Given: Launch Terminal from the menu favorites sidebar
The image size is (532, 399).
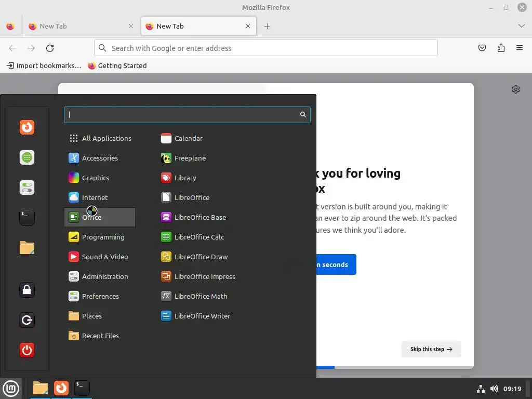Looking at the screenshot, I should 27,218.
